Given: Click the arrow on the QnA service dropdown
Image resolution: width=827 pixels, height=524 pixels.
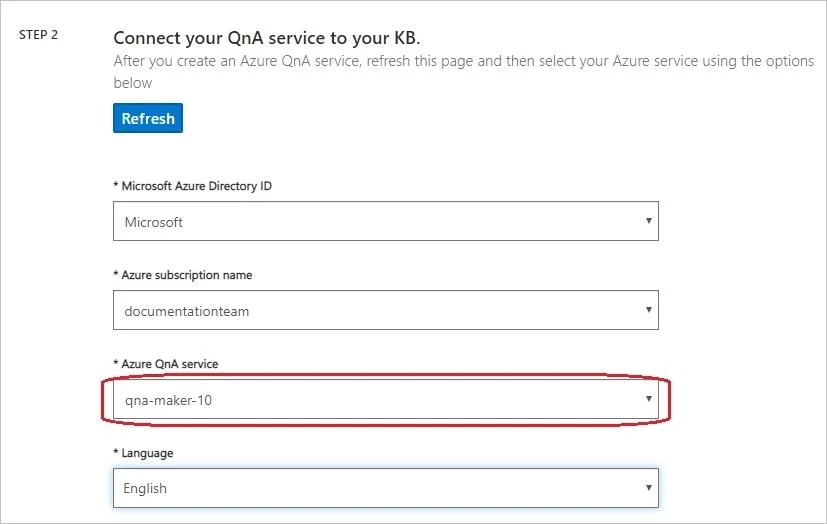Looking at the screenshot, I should [x=649, y=399].
